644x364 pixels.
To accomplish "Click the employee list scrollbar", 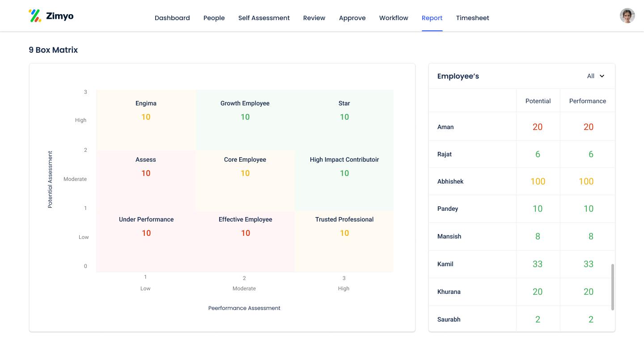I will [x=612, y=287].
